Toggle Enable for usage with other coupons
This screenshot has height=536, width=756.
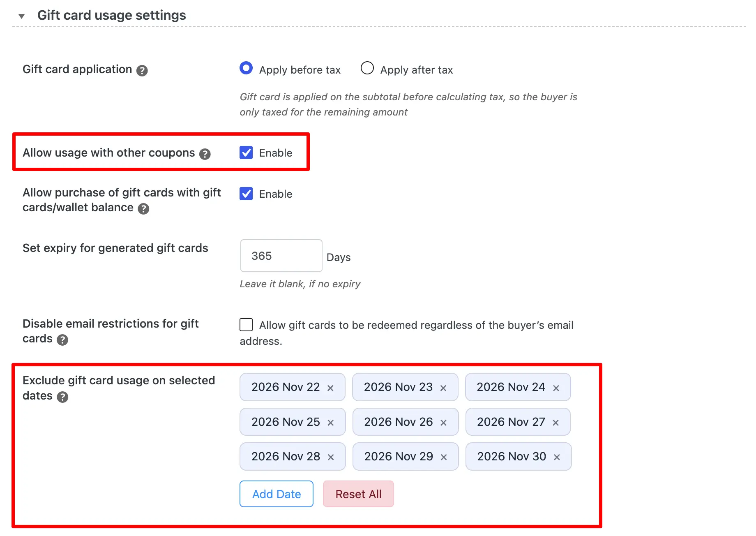[x=246, y=152]
